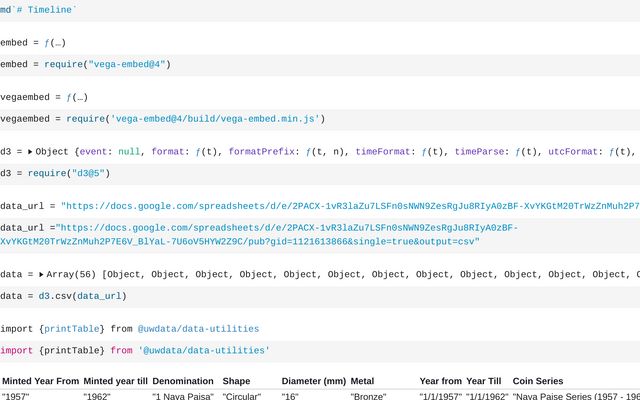The image size is (640, 400).
Task: Expand the d3 Object disclosure triangle
Action: point(31,152)
